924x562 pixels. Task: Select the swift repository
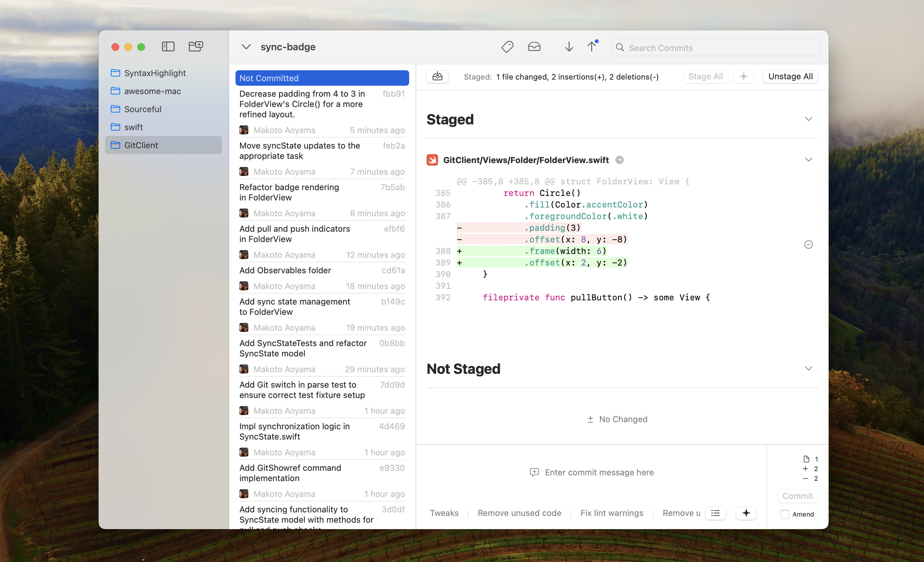(x=163, y=127)
